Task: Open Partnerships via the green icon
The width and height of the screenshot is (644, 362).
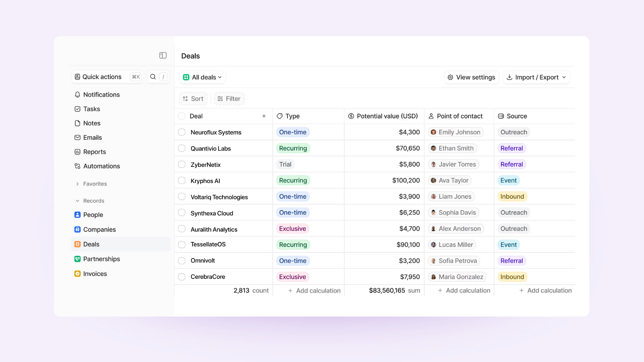Action: (77, 259)
